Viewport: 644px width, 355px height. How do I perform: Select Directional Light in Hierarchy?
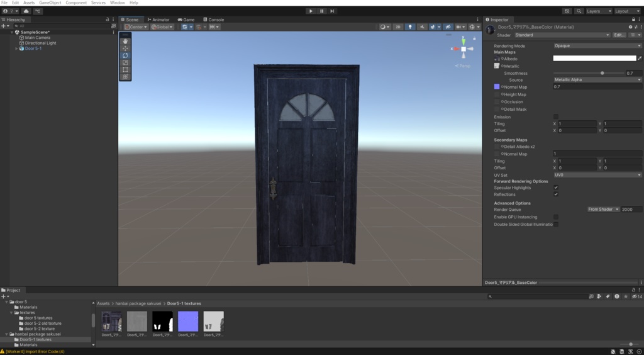coord(40,43)
